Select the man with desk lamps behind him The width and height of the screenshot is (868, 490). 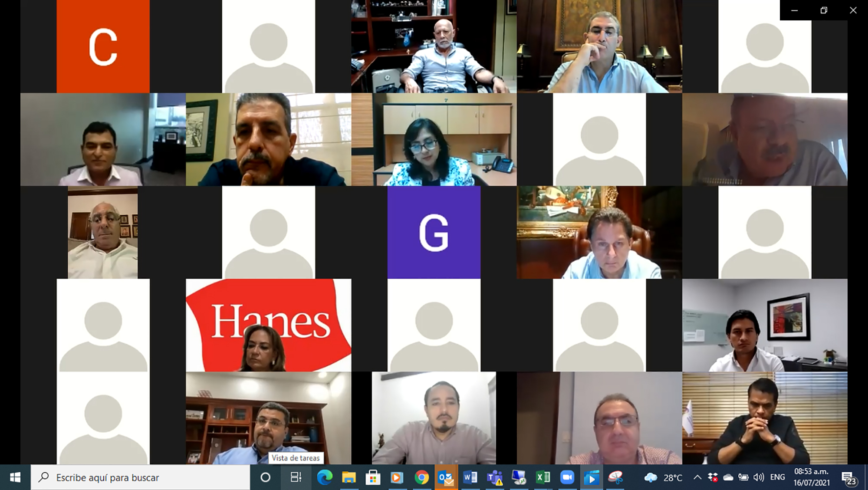pyautogui.click(x=599, y=46)
